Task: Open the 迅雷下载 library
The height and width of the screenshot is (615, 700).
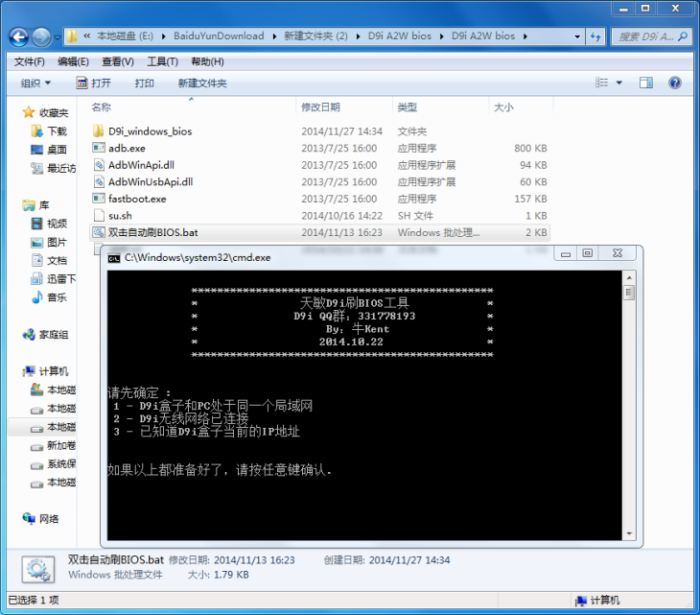Action: click(53, 279)
